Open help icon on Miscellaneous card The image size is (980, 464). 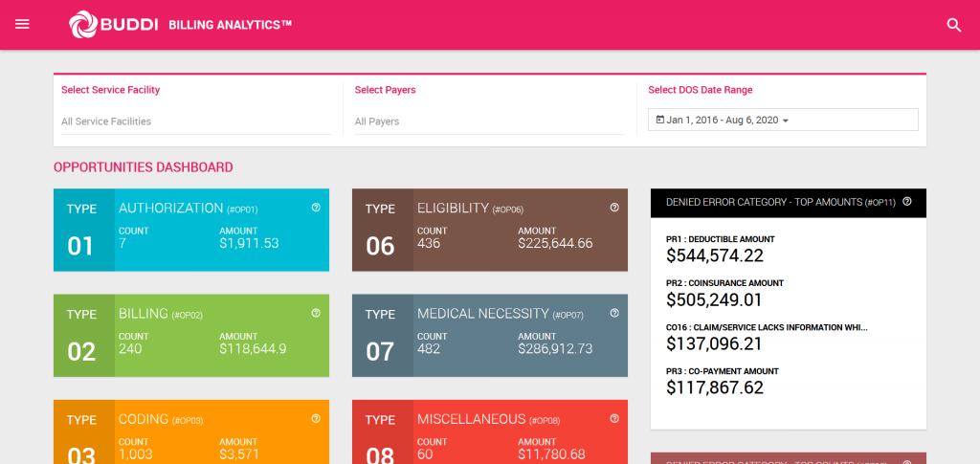(614, 418)
